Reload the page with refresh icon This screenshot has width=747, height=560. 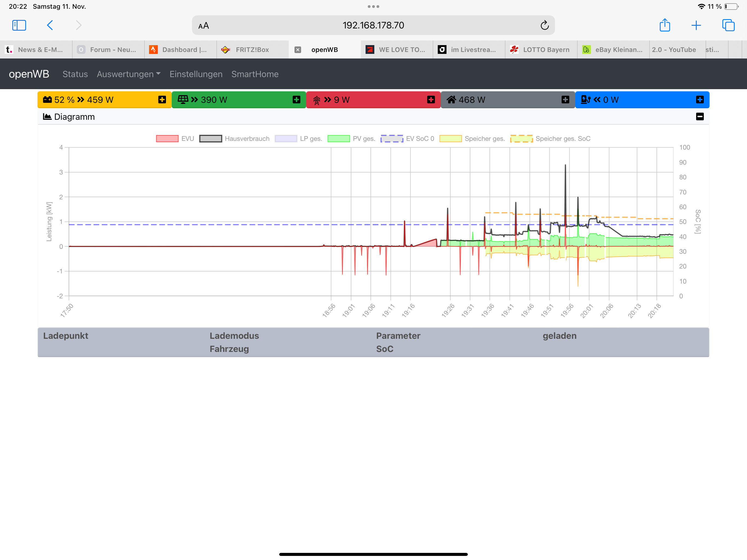(x=544, y=25)
